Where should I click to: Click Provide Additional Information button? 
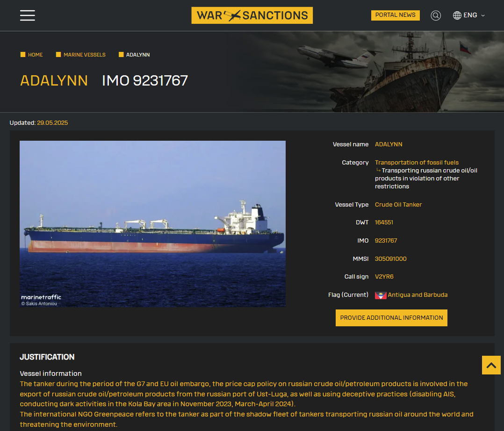click(391, 318)
